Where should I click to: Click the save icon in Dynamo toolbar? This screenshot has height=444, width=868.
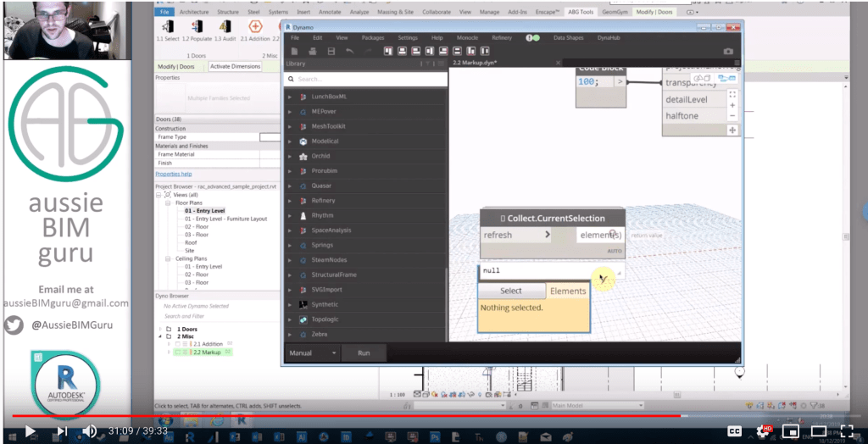click(x=331, y=52)
